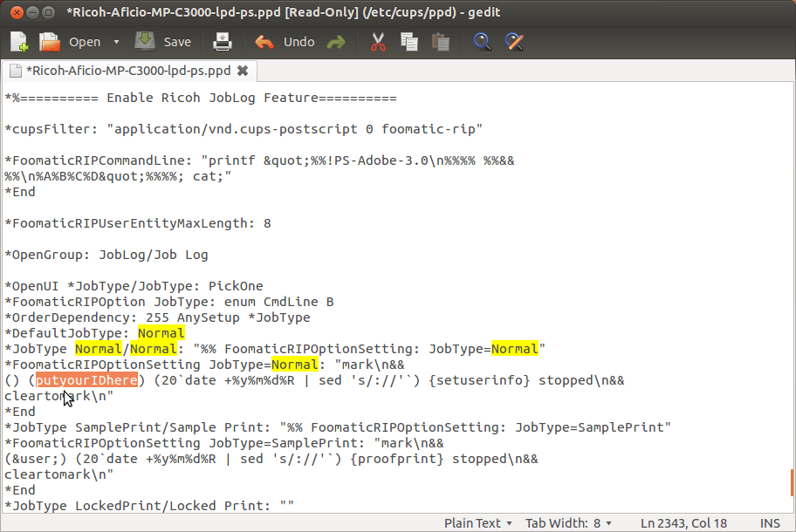The image size is (796, 532).
Task: Click the Open file folder icon
Action: (50, 42)
